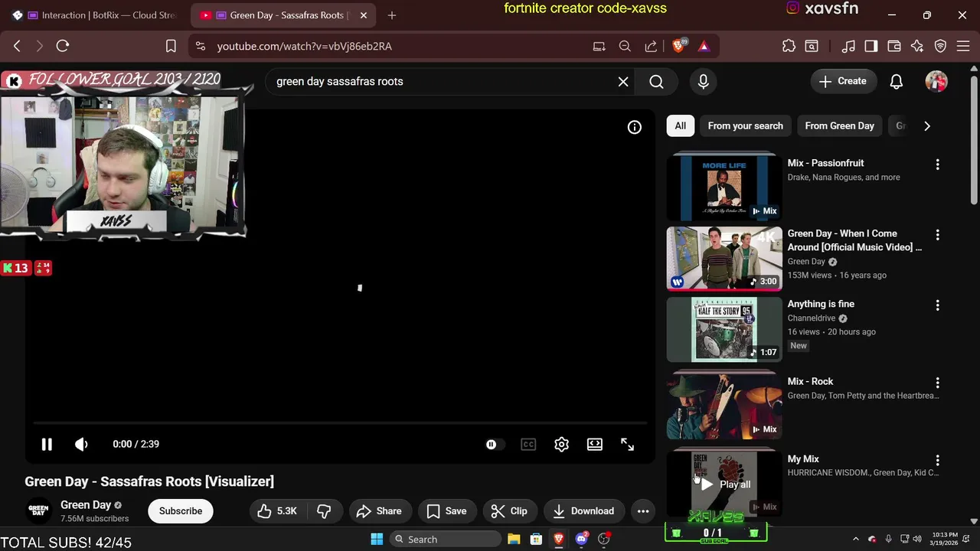Open options for Mix - Passionfruit
The width and height of the screenshot is (980, 551).
pos(937,165)
